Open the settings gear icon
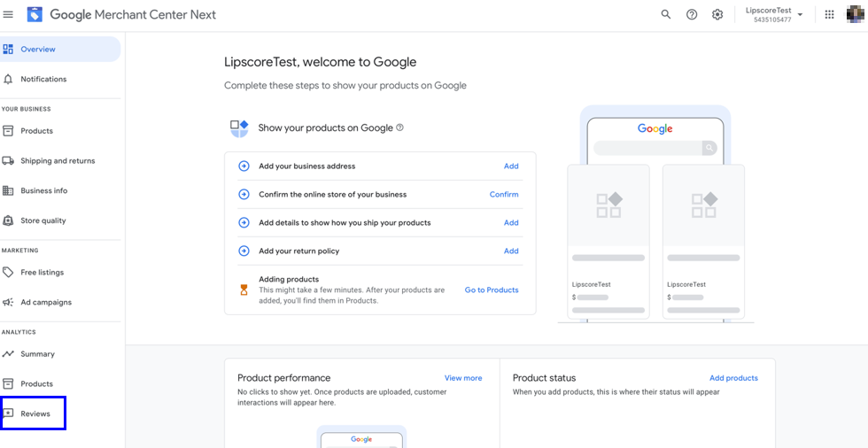Image resolution: width=868 pixels, height=448 pixels. [717, 14]
